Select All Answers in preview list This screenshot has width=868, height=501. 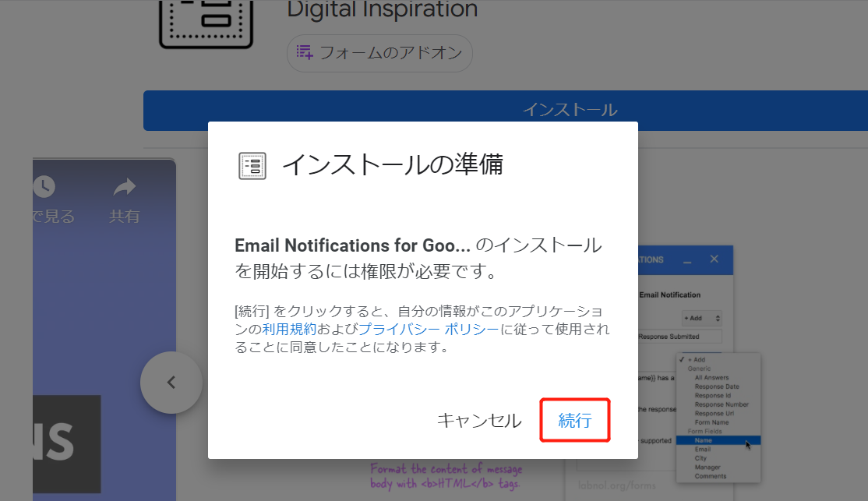712,378
